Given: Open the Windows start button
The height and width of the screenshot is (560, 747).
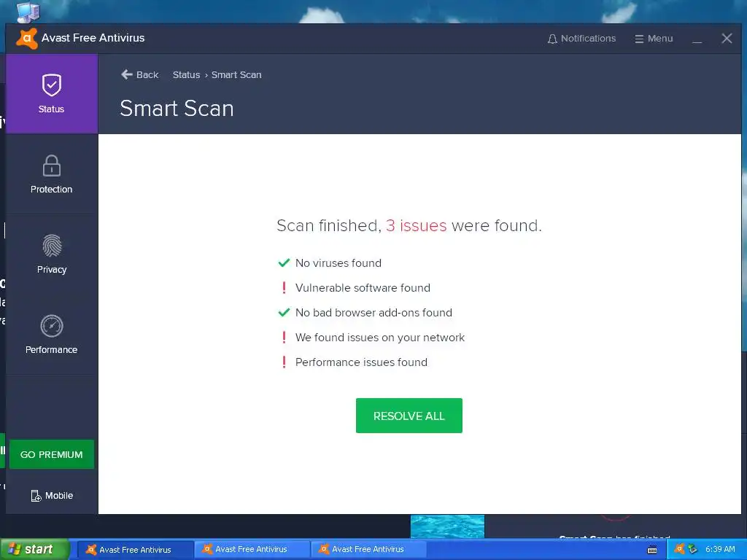Looking at the screenshot, I should pyautogui.click(x=35, y=550).
